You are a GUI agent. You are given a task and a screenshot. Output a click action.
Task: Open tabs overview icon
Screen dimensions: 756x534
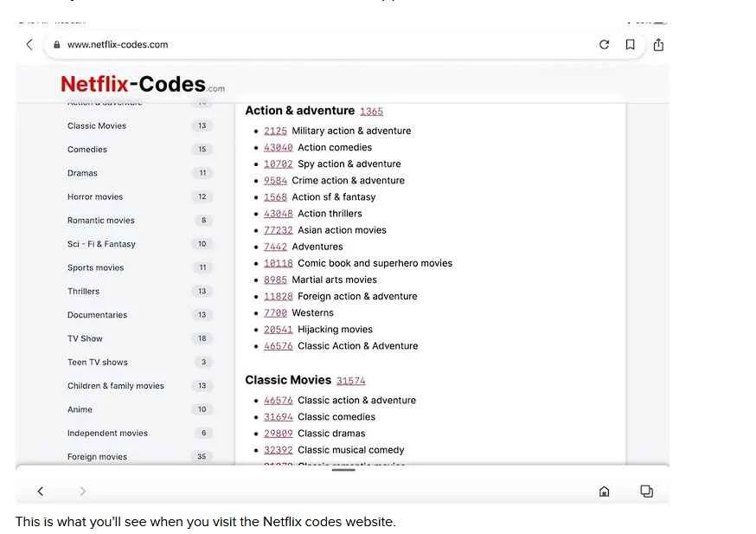[646, 491]
